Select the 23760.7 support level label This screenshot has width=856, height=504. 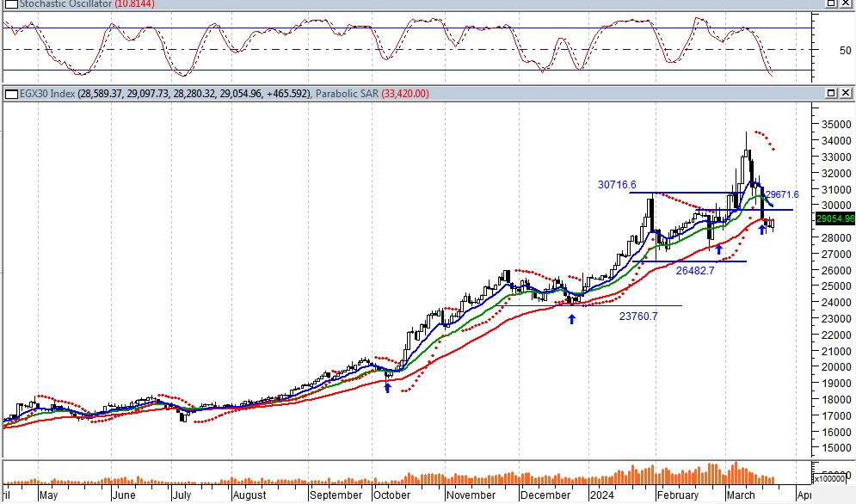638,316
